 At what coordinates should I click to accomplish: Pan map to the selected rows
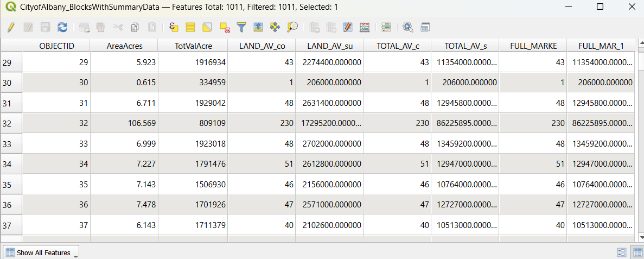[275, 27]
